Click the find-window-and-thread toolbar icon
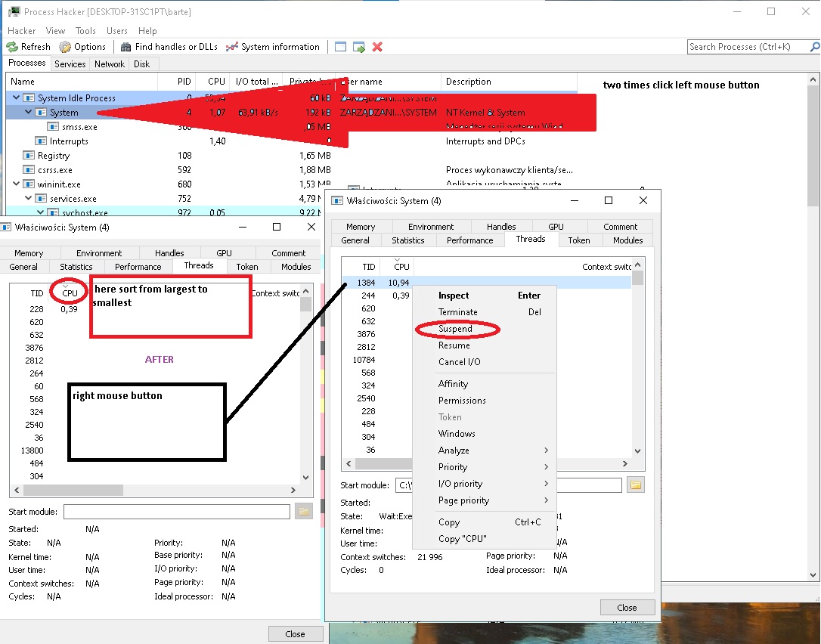This screenshot has height=644, width=821. [358, 47]
